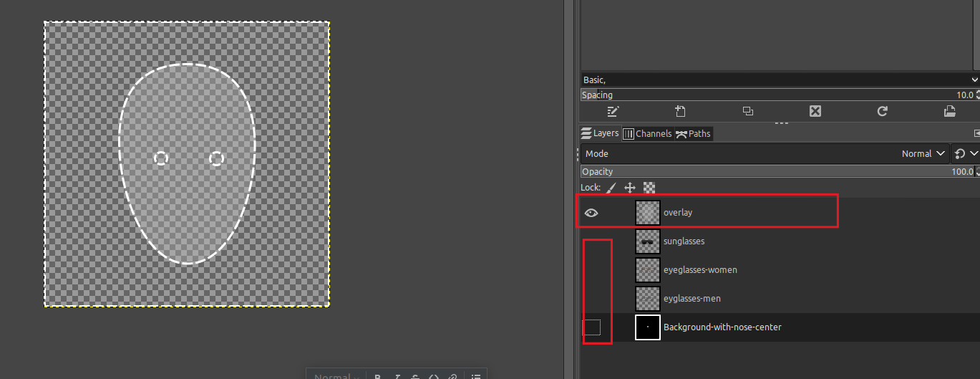Image resolution: width=980 pixels, height=379 pixels.
Task: Open the layer mode group switcher dropdown
Action: [x=965, y=153]
